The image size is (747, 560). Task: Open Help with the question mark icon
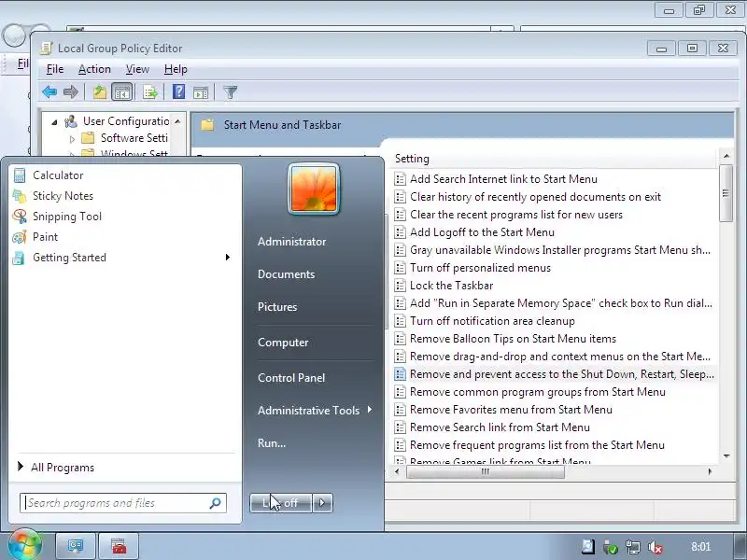click(178, 91)
